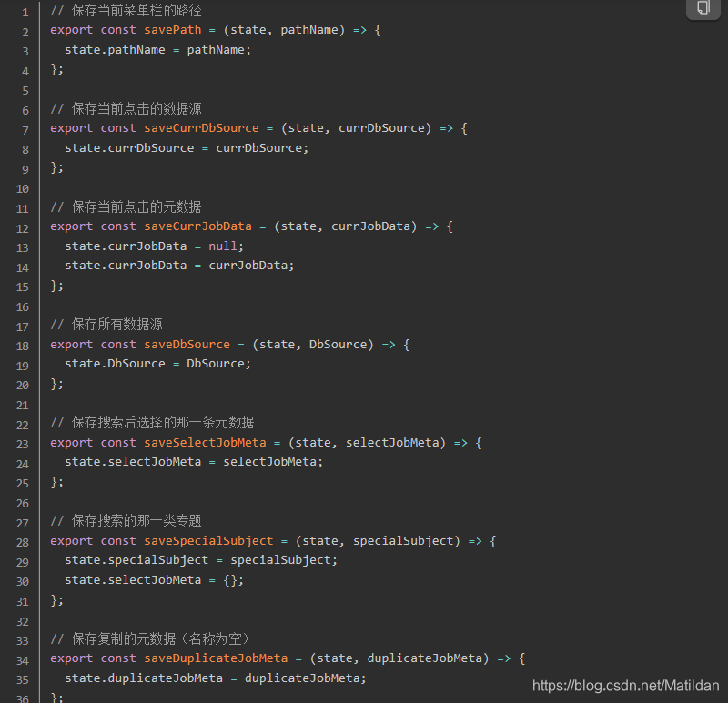Click the comment '// 保存当前菜单栏的路径'
728x703 pixels.
(126, 10)
